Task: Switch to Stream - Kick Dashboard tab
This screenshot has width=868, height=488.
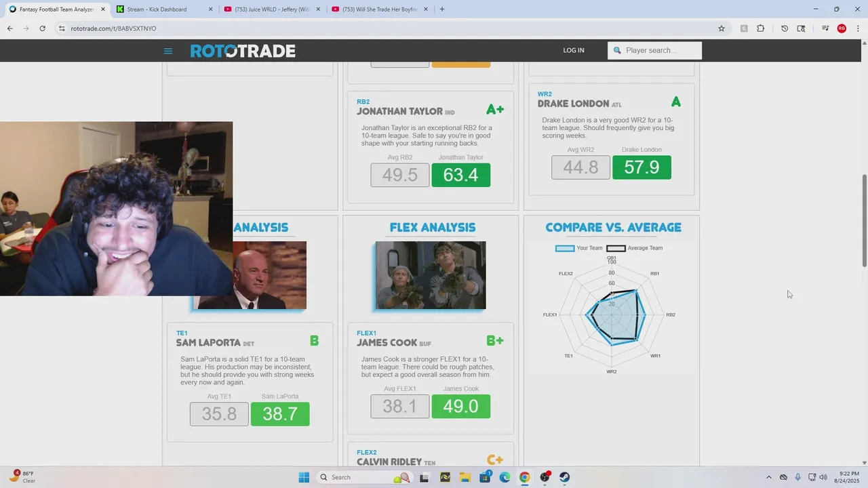Action: [163, 9]
